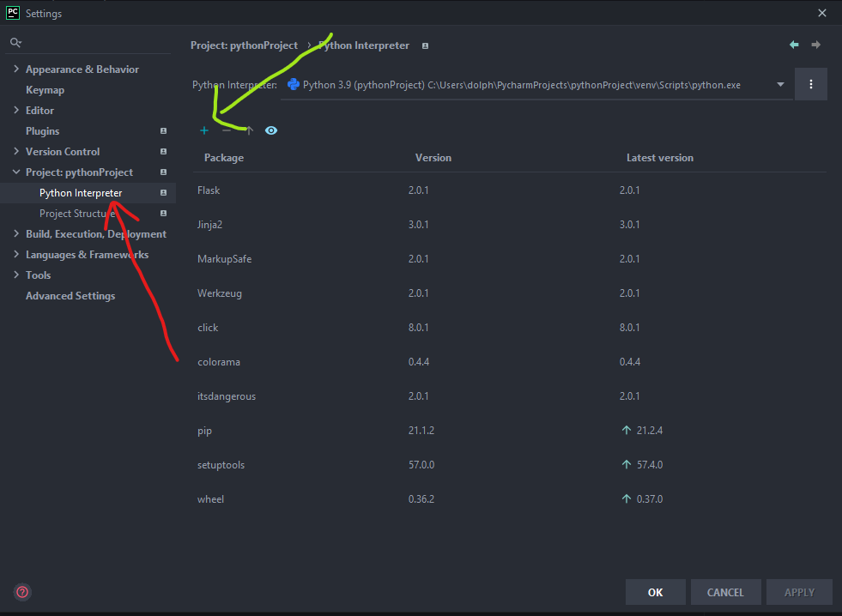842x616 pixels.
Task: Click the OK button
Action: 655,592
